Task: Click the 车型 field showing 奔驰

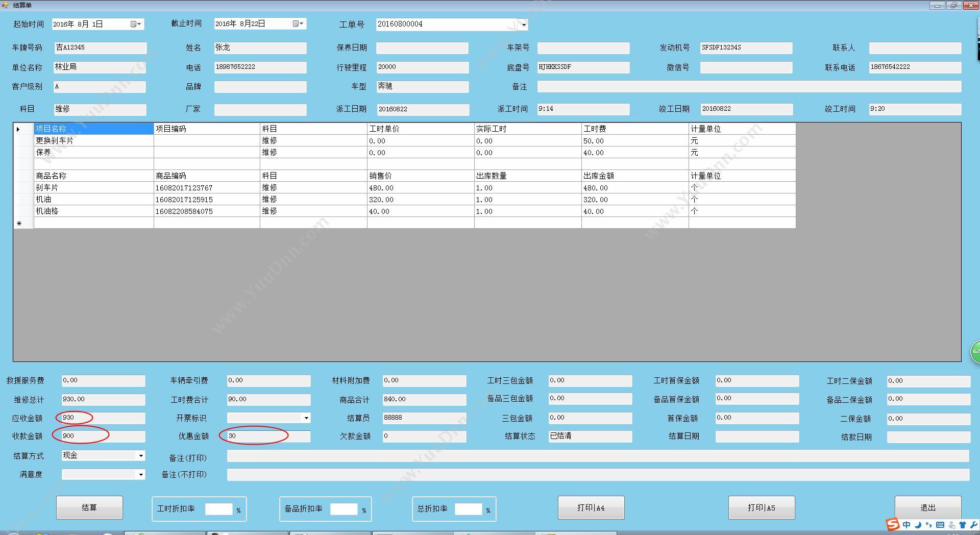Action: click(x=423, y=87)
